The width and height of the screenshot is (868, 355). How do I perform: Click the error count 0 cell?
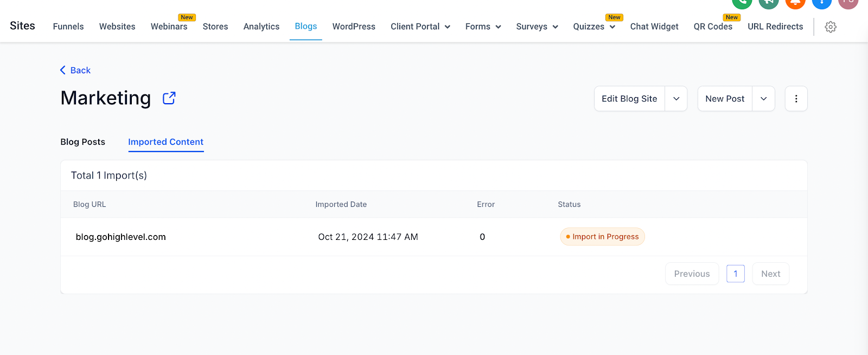tap(482, 237)
